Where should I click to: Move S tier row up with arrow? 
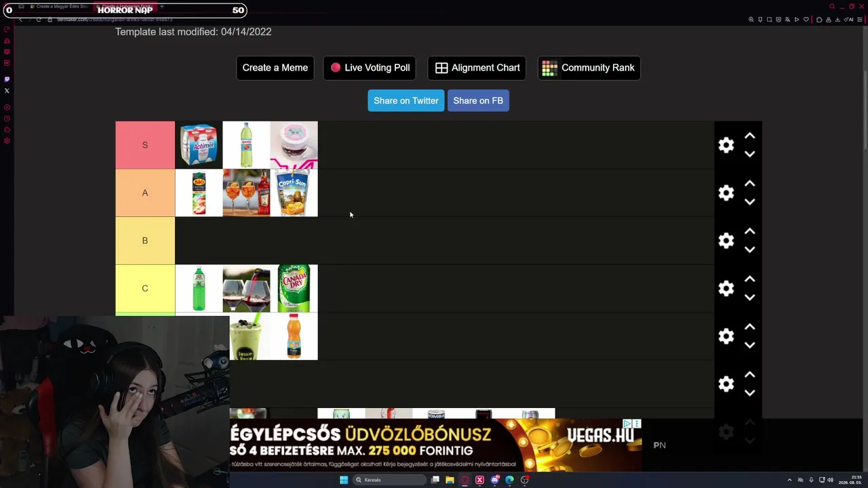[749, 136]
